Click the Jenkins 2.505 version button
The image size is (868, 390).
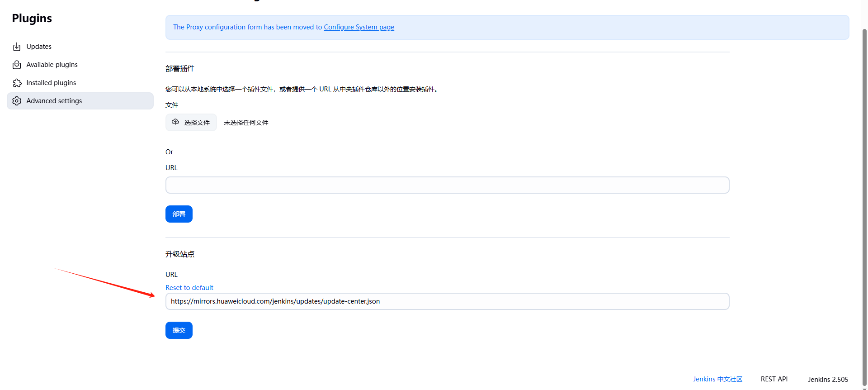pyautogui.click(x=828, y=380)
